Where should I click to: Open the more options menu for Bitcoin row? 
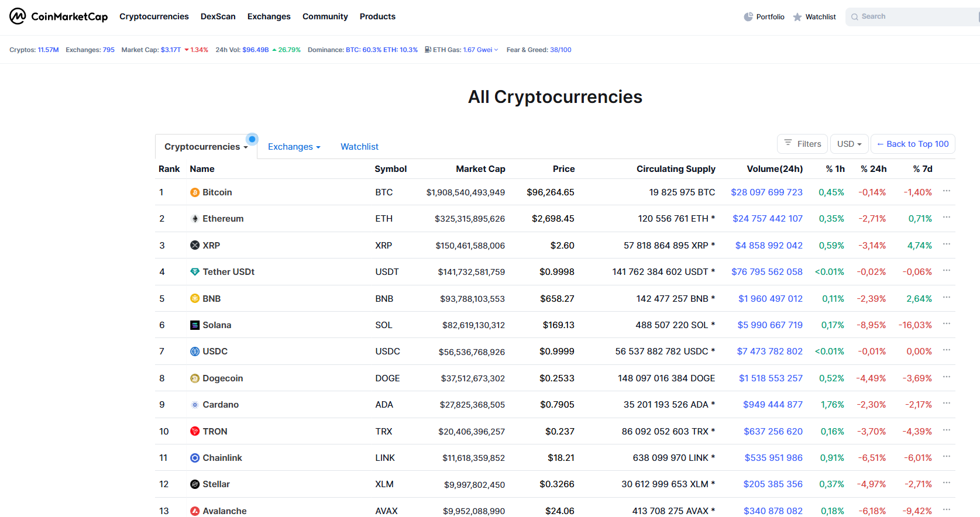[947, 191]
